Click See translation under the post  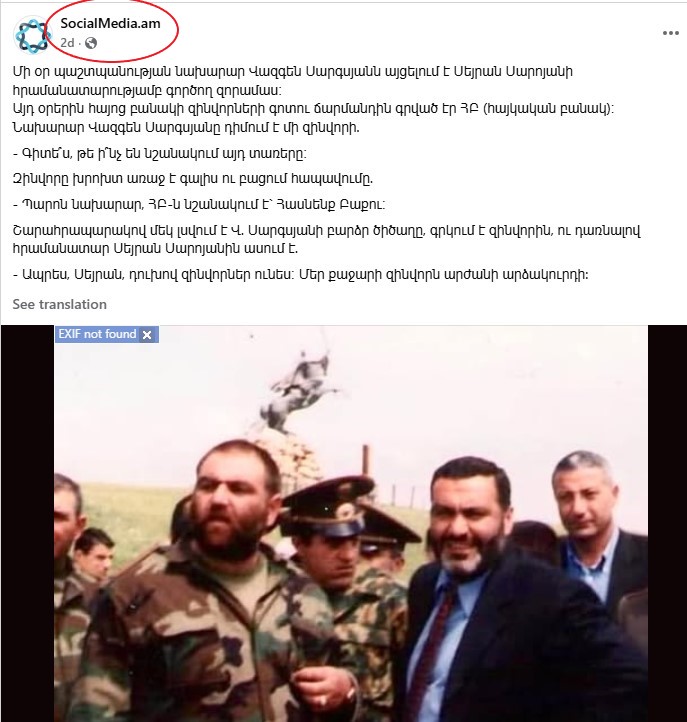point(59,304)
